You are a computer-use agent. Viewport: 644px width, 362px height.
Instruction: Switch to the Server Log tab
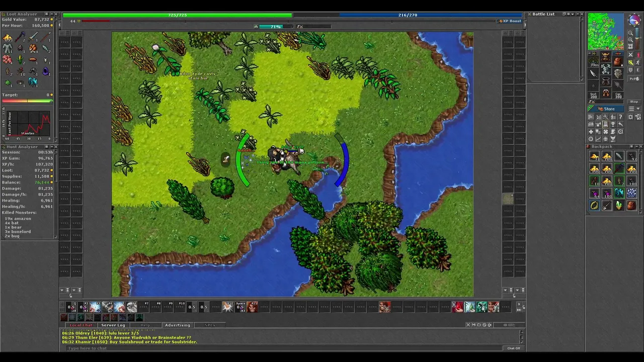coord(113,325)
